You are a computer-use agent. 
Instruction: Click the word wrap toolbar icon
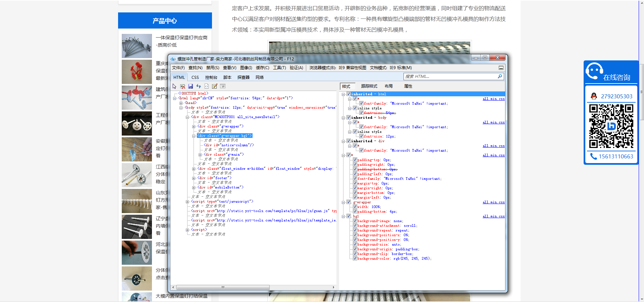coord(223,86)
